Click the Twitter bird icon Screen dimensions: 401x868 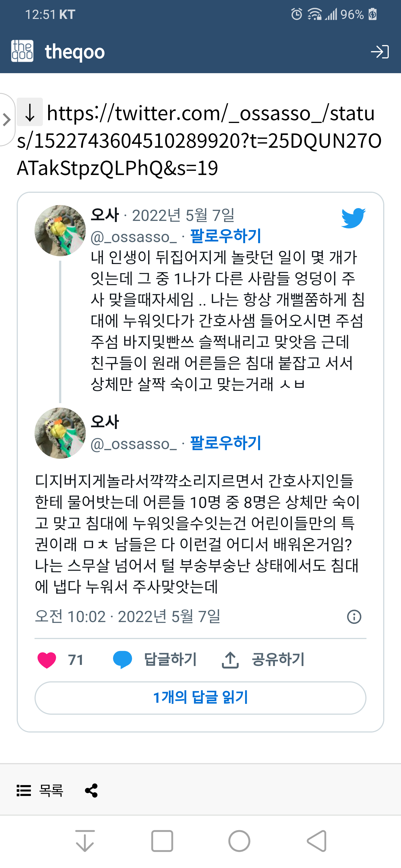[x=353, y=218]
